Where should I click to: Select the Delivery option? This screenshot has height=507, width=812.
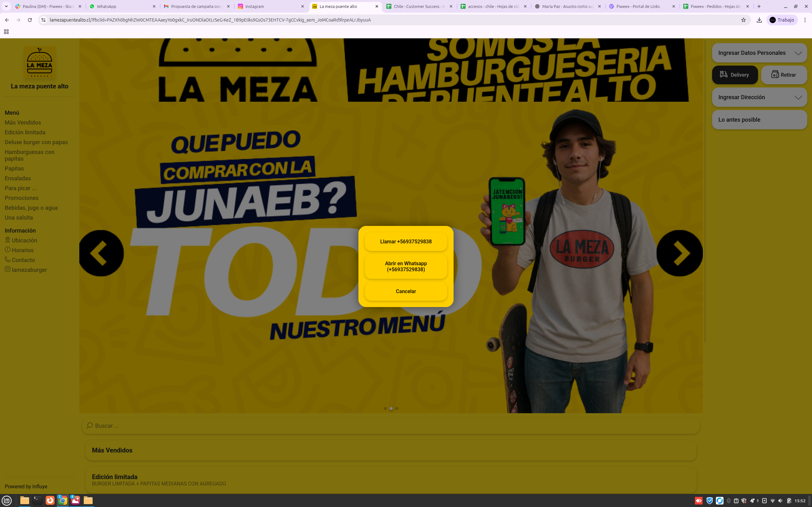pos(735,75)
